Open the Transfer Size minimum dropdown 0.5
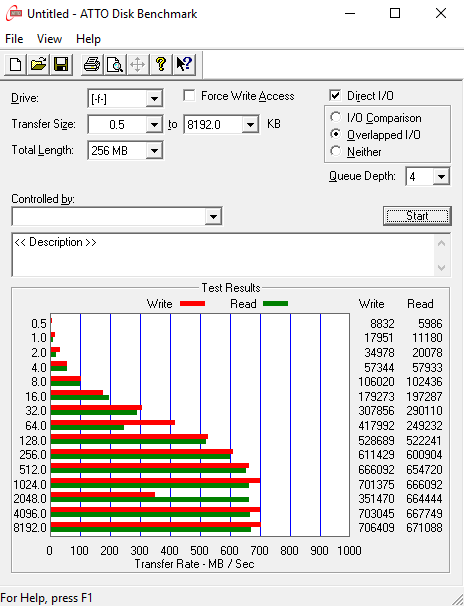 click(x=154, y=125)
